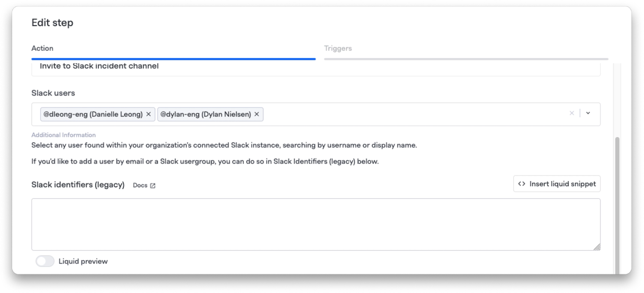This screenshot has width=644, height=293.
Task: Open the Docs link
Action: pos(144,185)
